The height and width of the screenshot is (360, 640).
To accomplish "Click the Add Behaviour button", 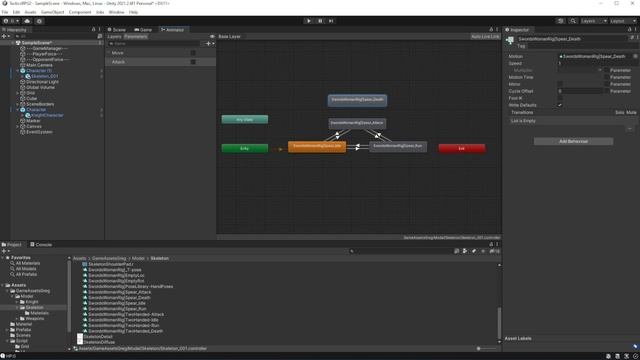I will [573, 141].
